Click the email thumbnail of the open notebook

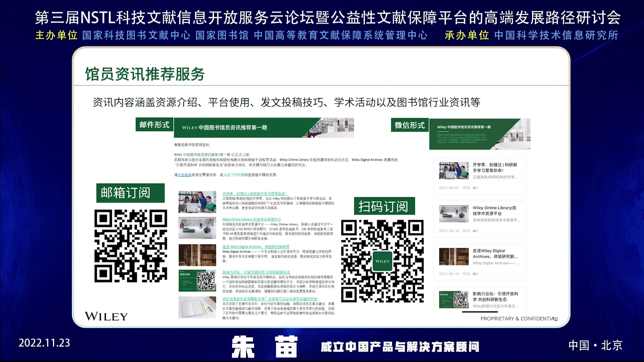pyautogui.click(x=197, y=307)
